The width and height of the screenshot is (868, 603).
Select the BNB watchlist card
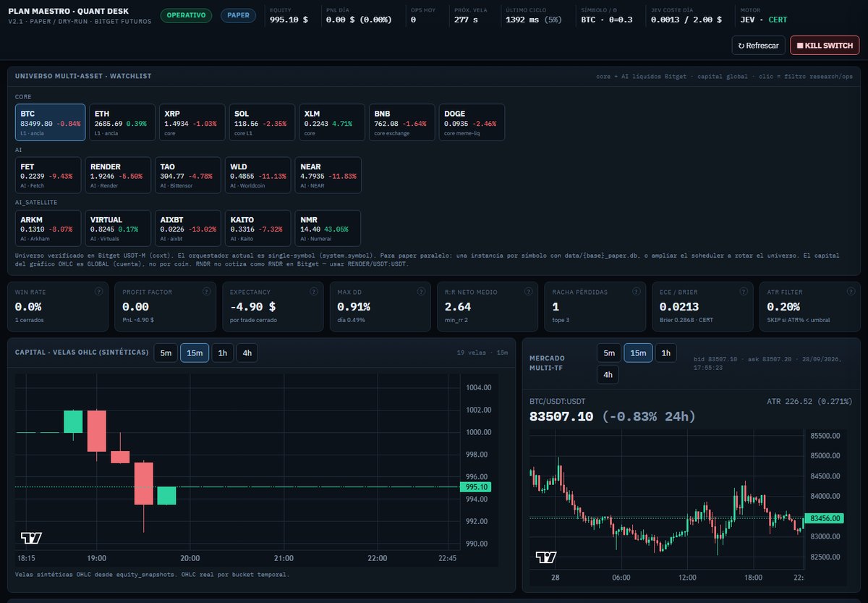[401, 122]
